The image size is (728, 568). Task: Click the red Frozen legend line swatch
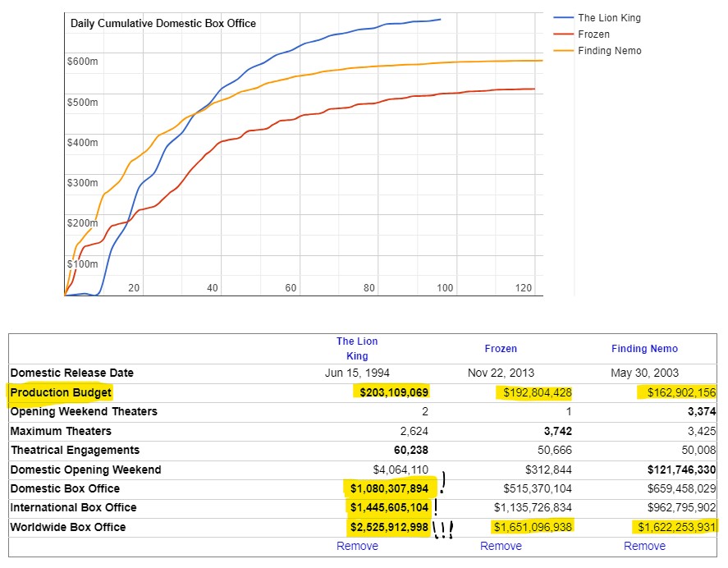pyautogui.click(x=563, y=34)
